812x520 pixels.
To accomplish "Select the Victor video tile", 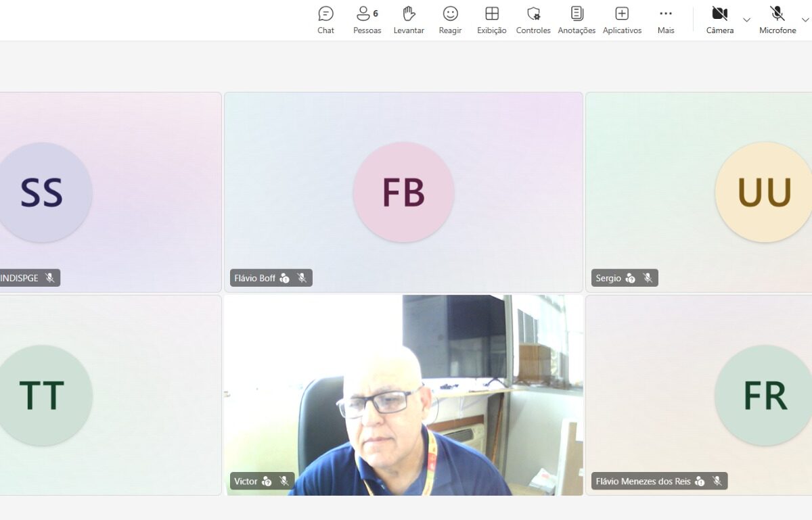I will click(x=403, y=395).
